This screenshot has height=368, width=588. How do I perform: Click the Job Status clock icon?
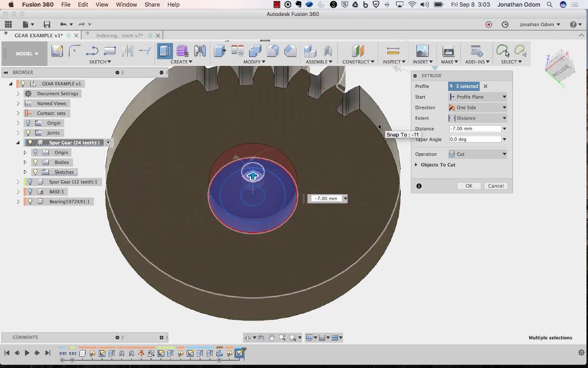tap(505, 25)
